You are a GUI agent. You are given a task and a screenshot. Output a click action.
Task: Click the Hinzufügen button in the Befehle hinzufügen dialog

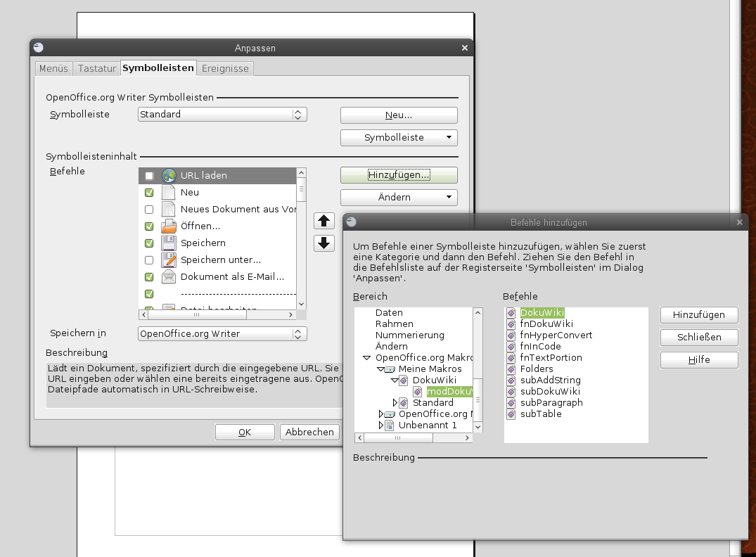tap(699, 315)
